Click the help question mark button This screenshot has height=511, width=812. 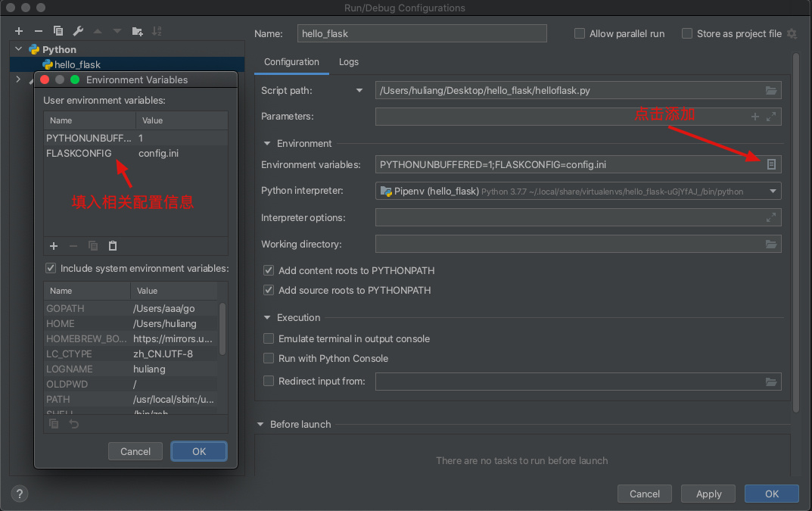point(20,494)
